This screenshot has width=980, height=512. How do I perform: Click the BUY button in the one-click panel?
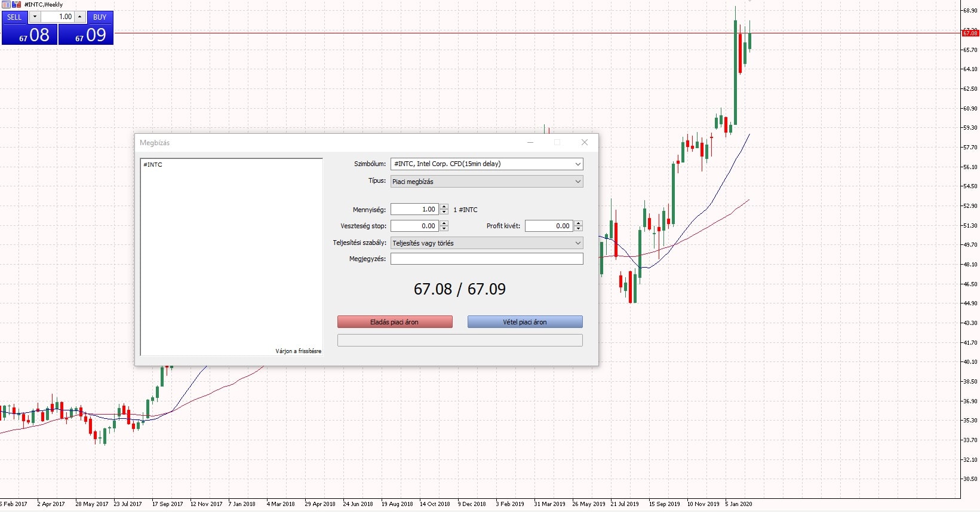pyautogui.click(x=100, y=17)
